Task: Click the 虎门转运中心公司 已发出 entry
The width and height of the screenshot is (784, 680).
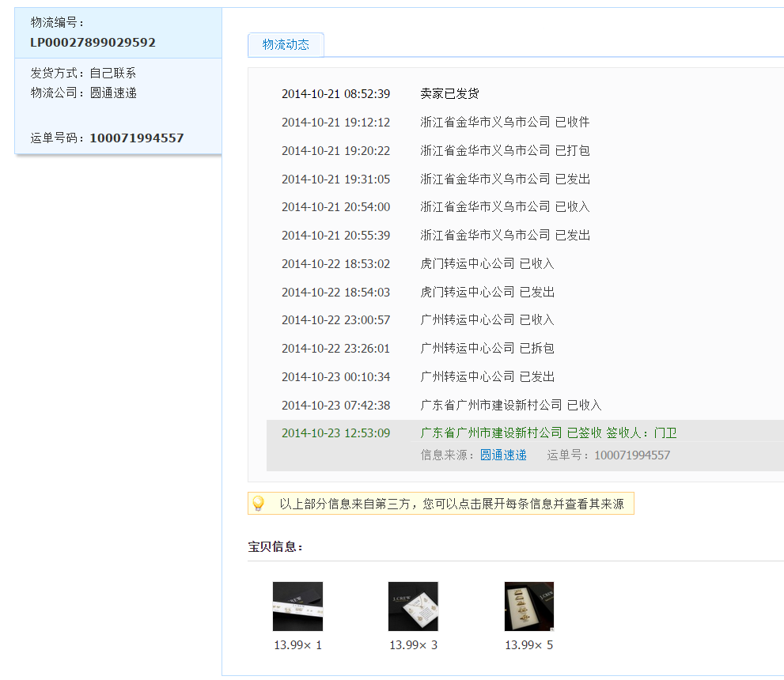Action: pyautogui.click(x=487, y=292)
